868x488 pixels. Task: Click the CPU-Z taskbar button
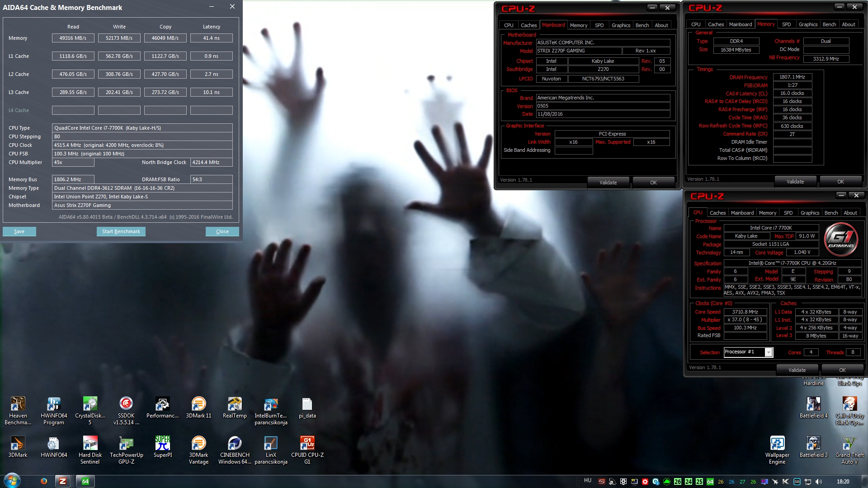(x=63, y=481)
